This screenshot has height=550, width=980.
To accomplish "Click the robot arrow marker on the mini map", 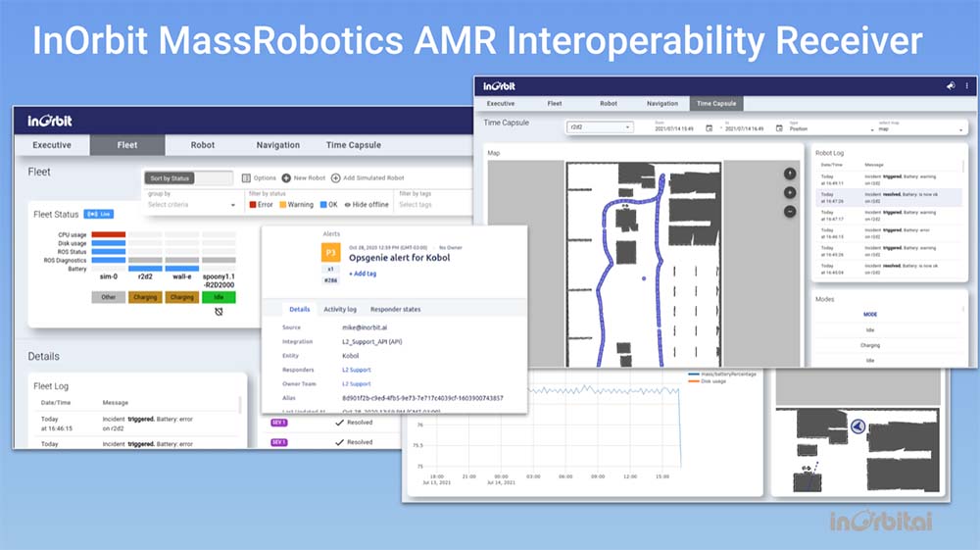I will click(857, 425).
